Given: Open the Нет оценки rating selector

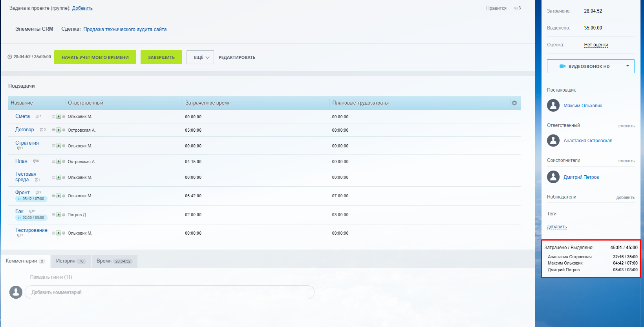Looking at the screenshot, I should coord(596,45).
